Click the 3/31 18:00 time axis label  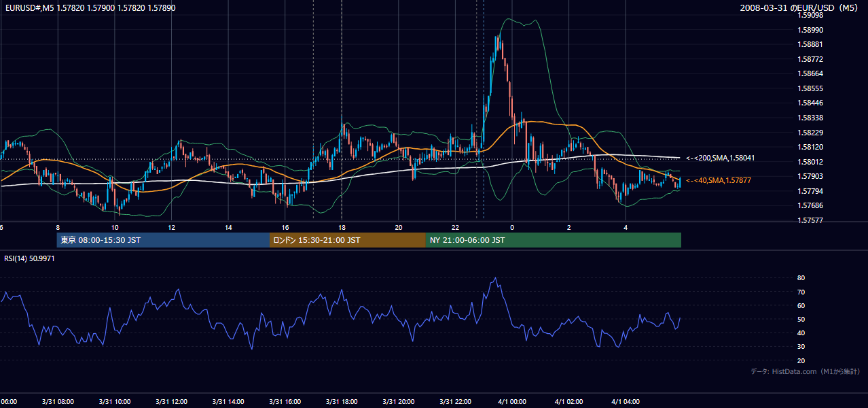tap(342, 402)
